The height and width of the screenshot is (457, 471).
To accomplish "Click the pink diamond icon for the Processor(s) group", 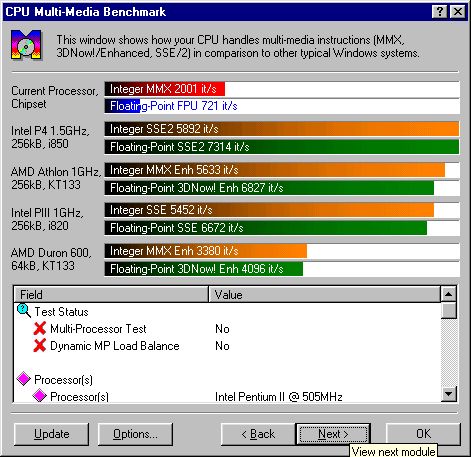I will 24,379.
